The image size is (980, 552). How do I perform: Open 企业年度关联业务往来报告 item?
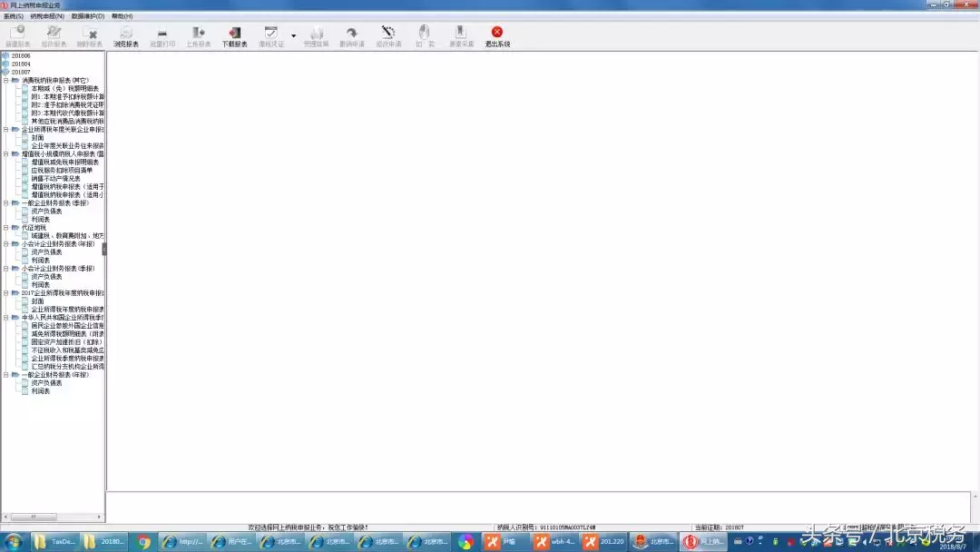tap(67, 145)
